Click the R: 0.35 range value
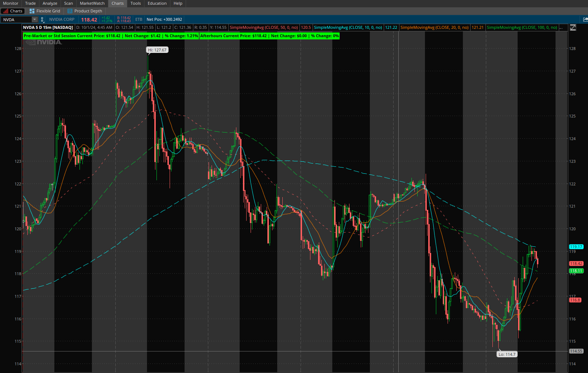Viewport: 588px width, 373px height. click(200, 27)
